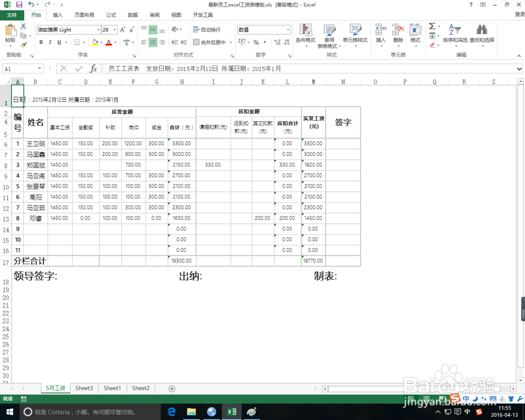Viewport: 525px width, 420px height.
Task: Toggle Underline formatting
Action: (59, 42)
